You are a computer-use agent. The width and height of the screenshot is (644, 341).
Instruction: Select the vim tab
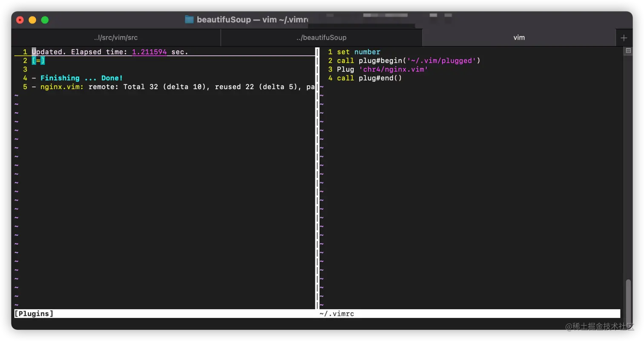519,38
